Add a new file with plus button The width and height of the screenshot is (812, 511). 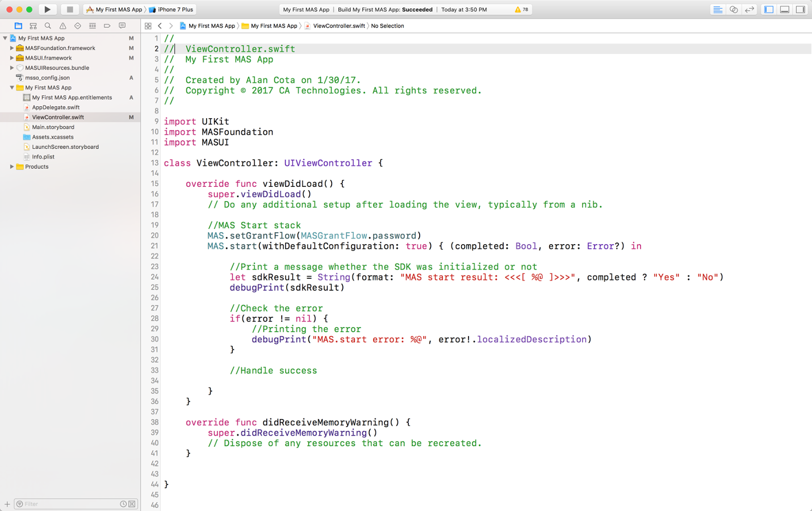pos(7,504)
